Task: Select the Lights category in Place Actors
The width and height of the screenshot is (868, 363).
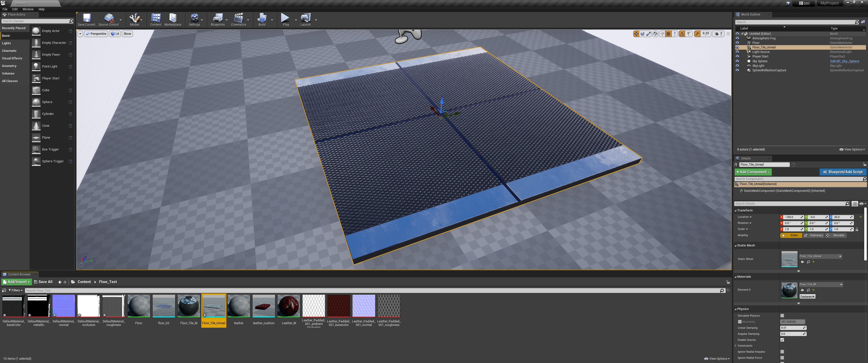Action: 6,43
